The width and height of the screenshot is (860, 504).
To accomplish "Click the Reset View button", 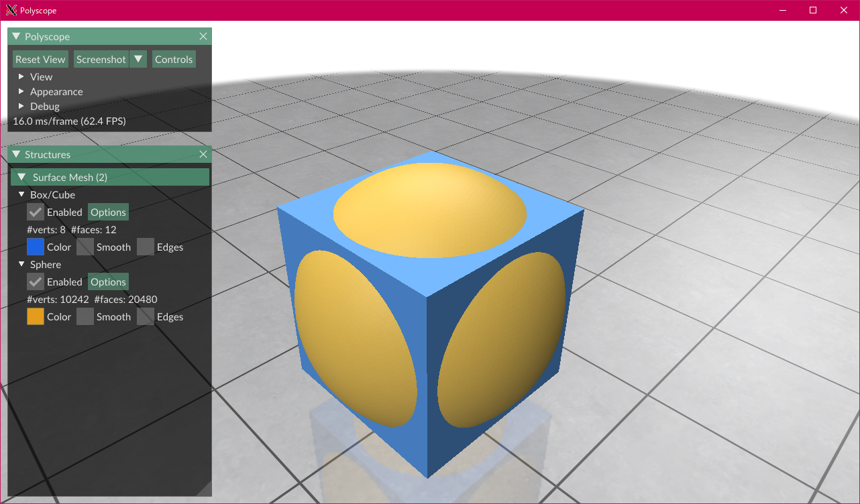I will pyautogui.click(x=40, y=59).
